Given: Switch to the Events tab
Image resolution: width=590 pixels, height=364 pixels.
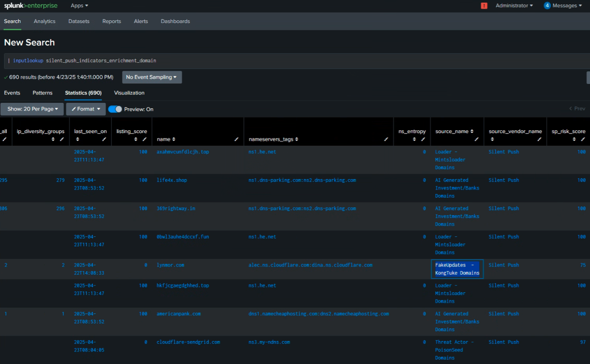Looking at the screenshot, I should [x=12, y=93].
